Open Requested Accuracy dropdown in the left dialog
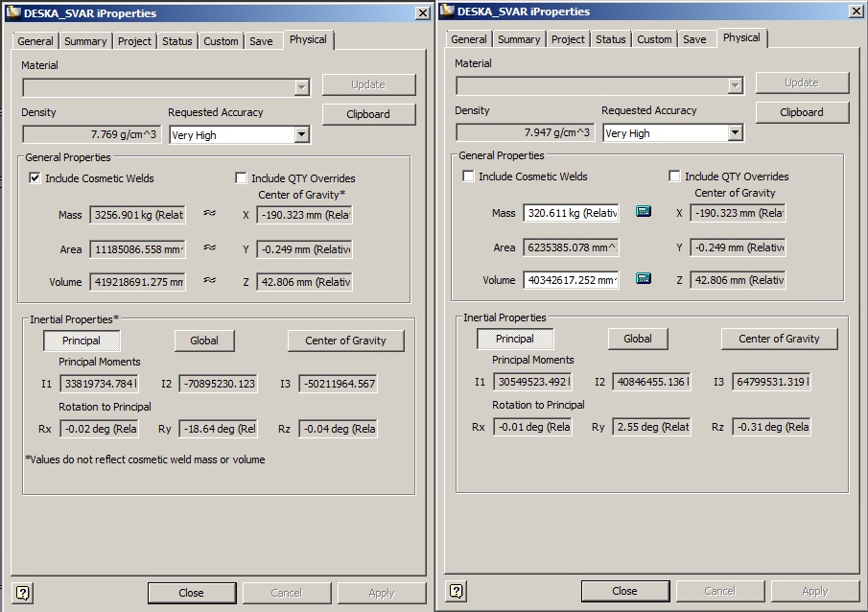868x612 pixels. pos(301,135)
